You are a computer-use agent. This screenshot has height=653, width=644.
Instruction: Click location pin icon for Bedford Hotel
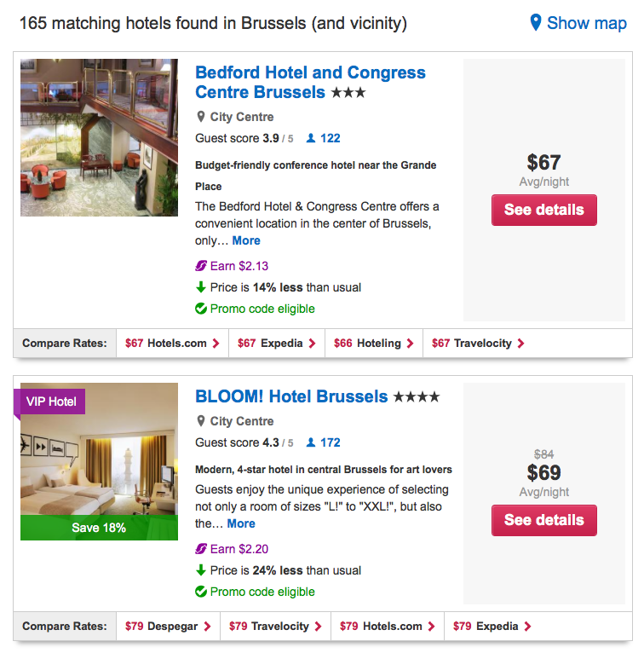pos(201,117)
